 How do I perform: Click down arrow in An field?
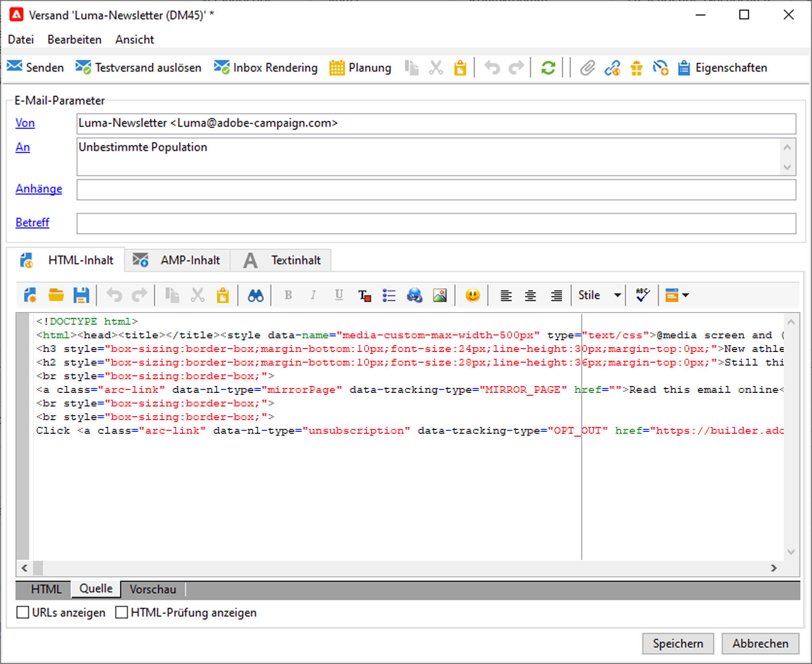[787, 167]
